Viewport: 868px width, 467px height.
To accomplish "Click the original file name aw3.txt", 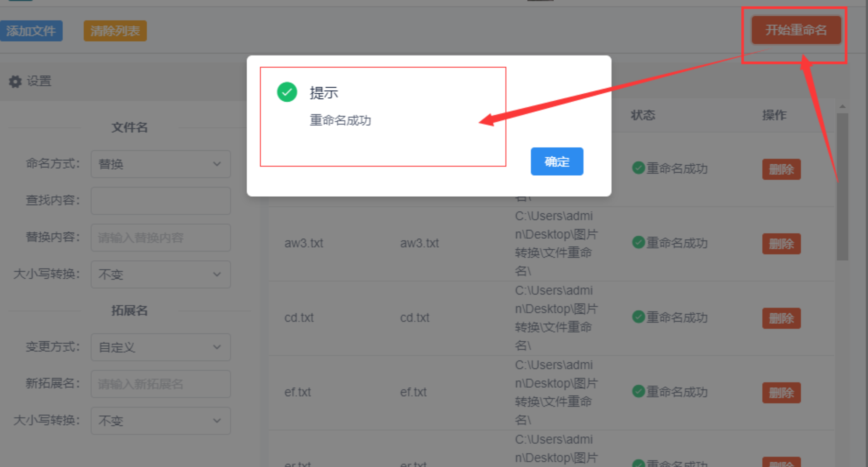I will tap(304, 243).
